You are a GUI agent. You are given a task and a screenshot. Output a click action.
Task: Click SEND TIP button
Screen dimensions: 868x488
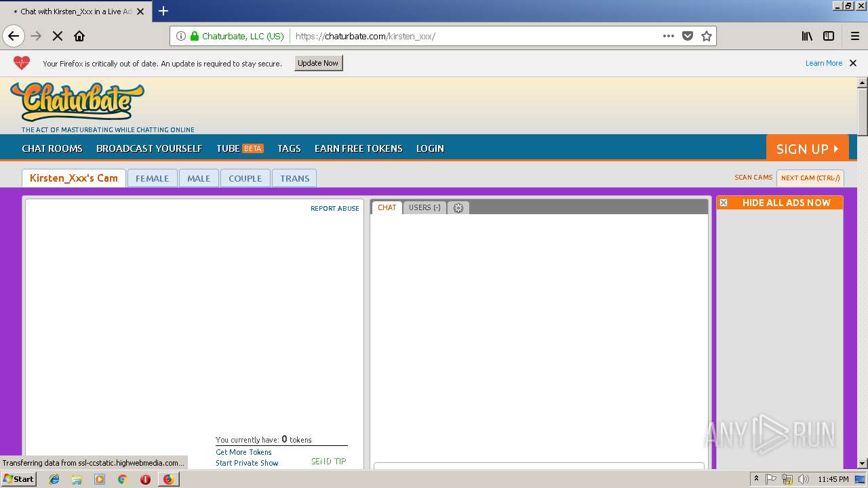(x=329, y=462)
